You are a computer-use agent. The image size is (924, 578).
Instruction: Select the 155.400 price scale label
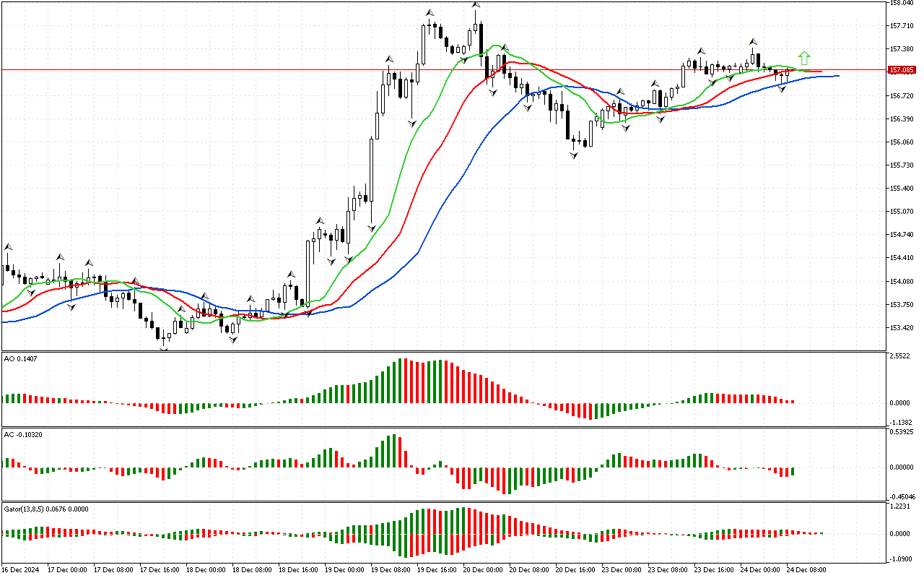point(903,188)
